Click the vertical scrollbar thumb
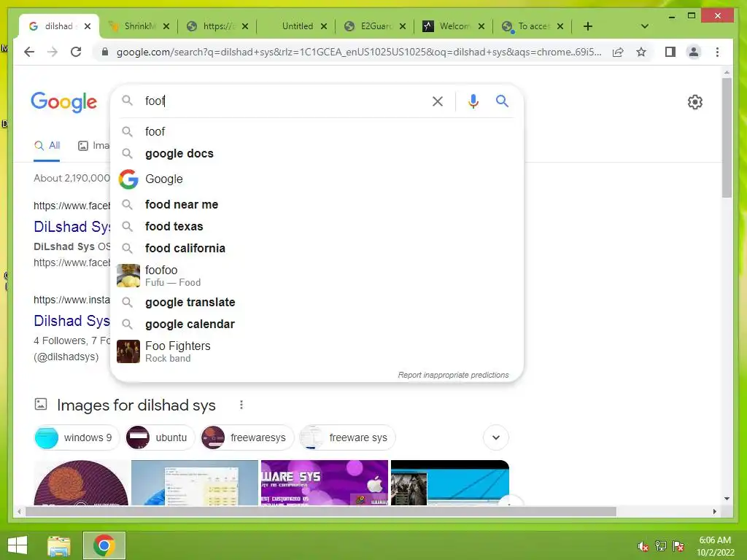This screenshot has height=560, width=747. (727, 138)
